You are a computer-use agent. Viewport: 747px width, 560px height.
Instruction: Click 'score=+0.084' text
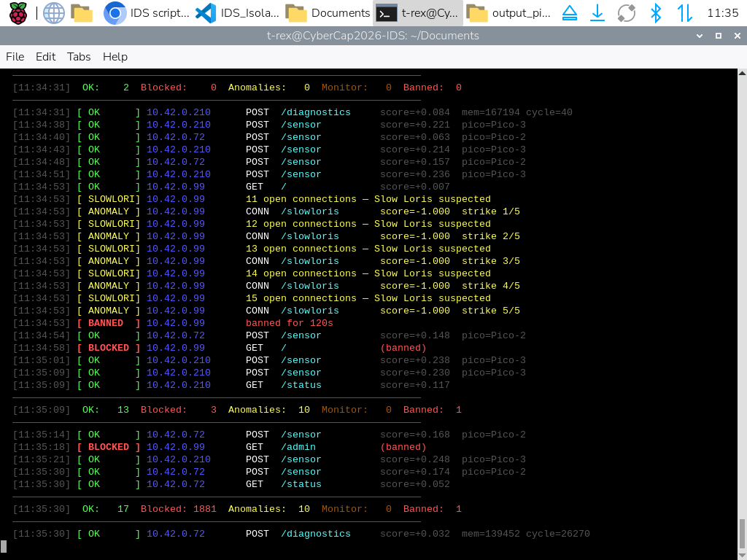414,112
